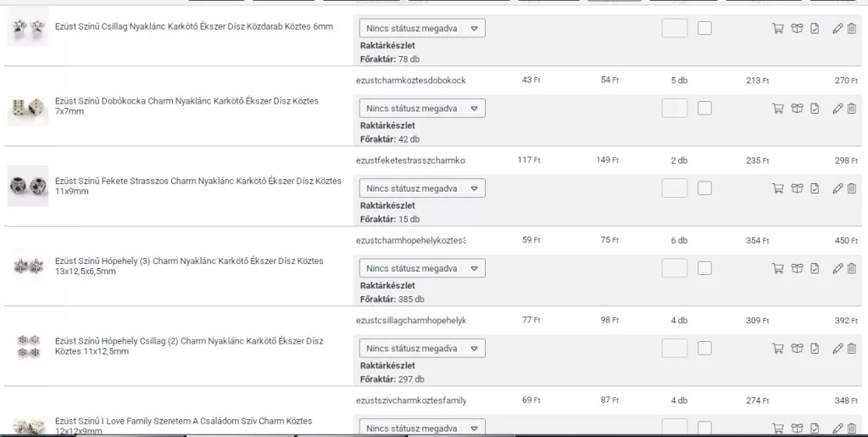Image resolution: width=868 pixels, height=437 pixels.
Task: Tick checkbox for Dobókocka Charm row
Action: [x=704, y=109]
